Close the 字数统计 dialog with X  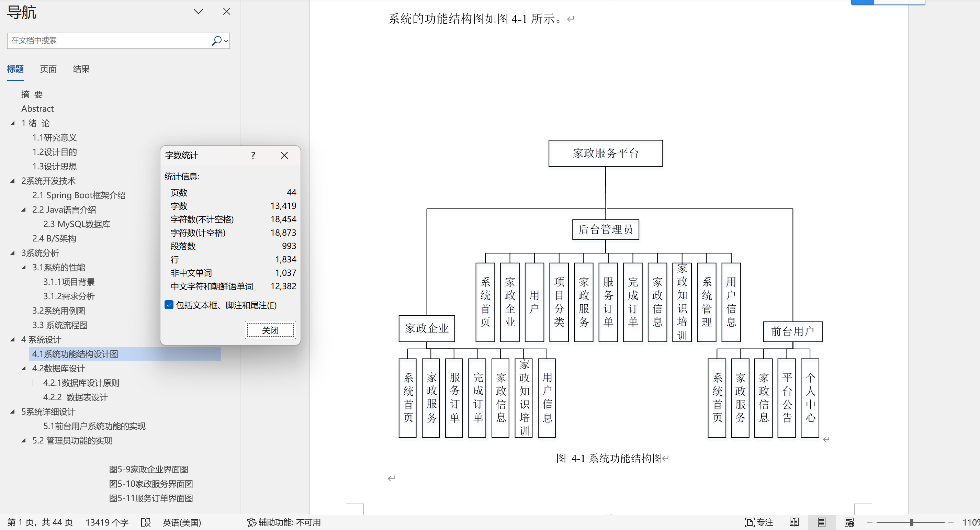coord(284,155)
